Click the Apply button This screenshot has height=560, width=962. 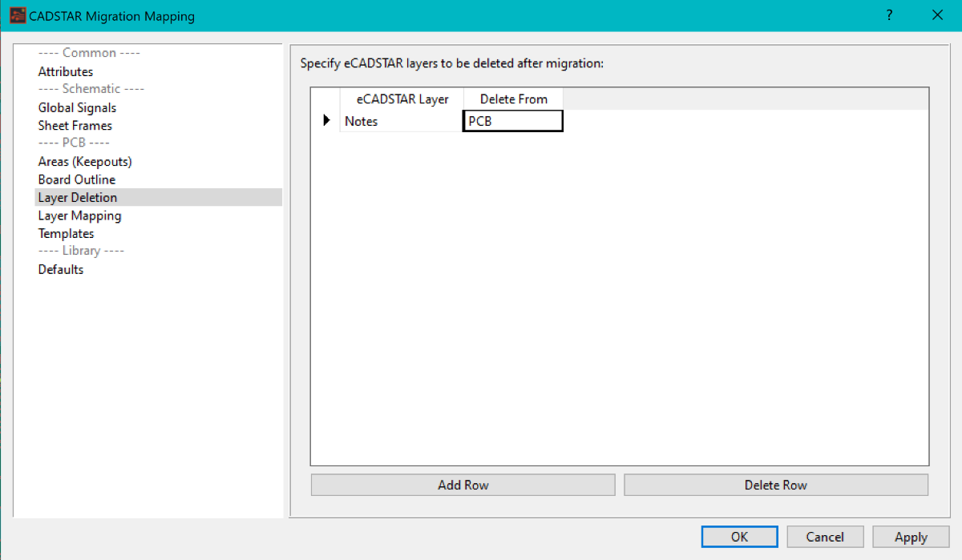coord(911,537)
